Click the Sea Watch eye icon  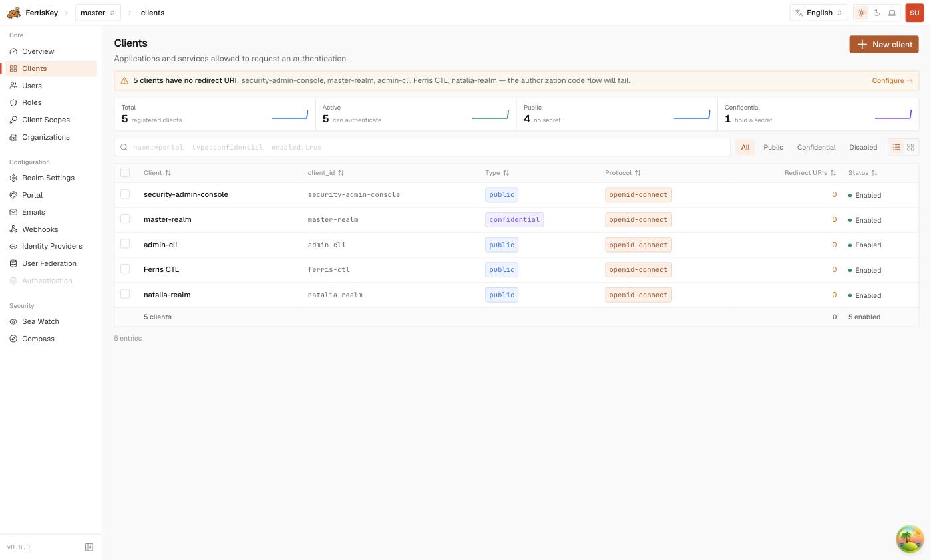13,321
